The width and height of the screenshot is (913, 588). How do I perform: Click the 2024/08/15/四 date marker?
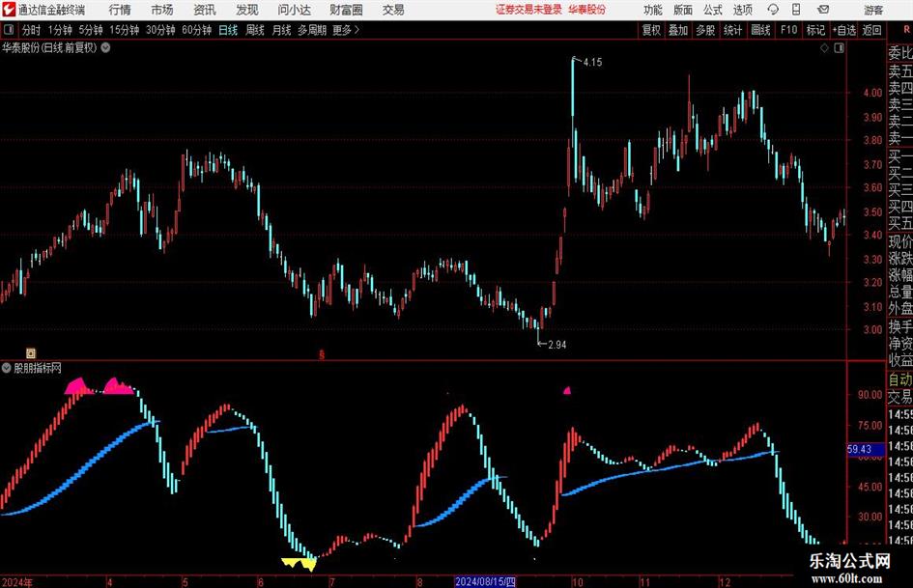[x=485, y=581]
